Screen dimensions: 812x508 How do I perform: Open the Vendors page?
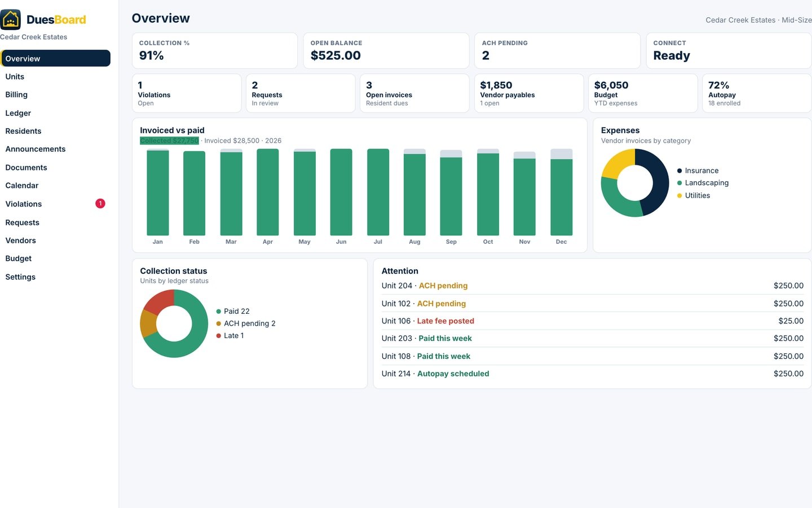point(55,240)
